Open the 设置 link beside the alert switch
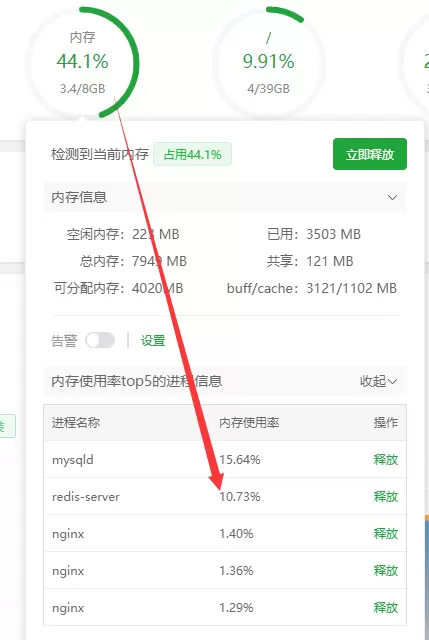Image resolution: width=429 pixels, height=640 pixels. point(153,340)
